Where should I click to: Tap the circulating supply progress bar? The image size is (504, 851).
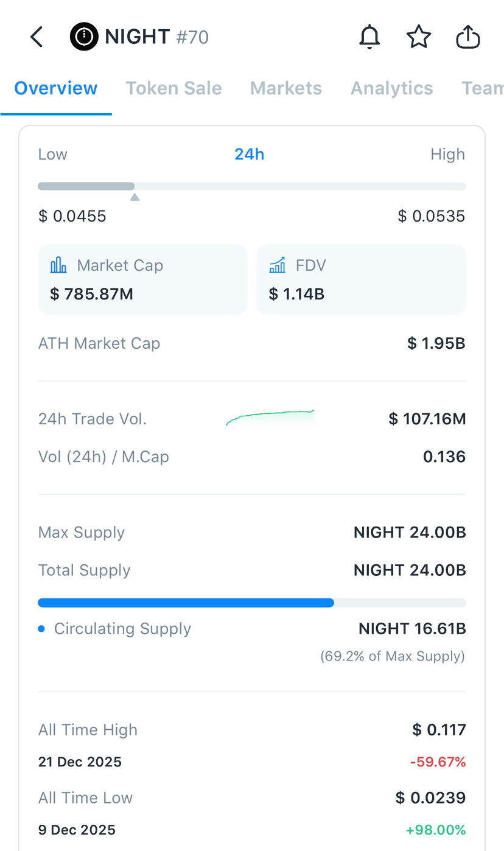pyautogui.click(x=252, y=603)
